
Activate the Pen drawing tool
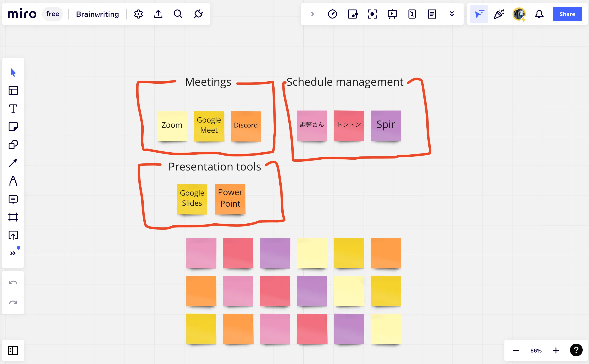tap(13, 181)
